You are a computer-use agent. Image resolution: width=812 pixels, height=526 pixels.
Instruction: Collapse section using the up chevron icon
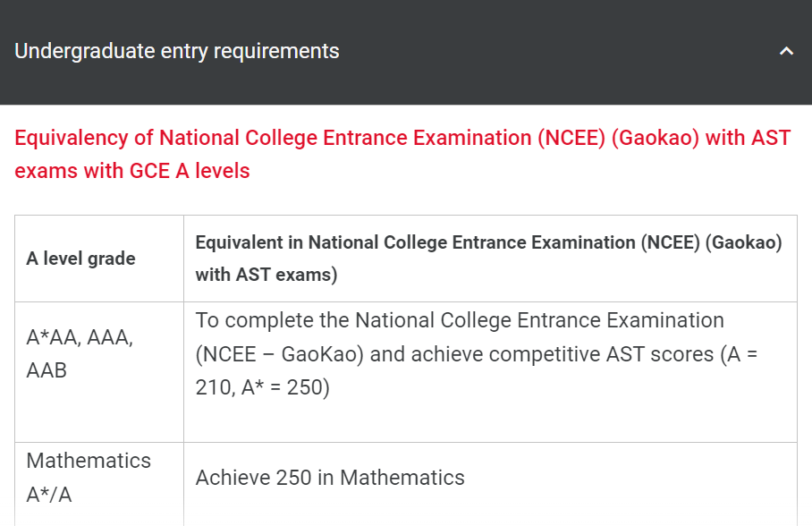point(786,52)
